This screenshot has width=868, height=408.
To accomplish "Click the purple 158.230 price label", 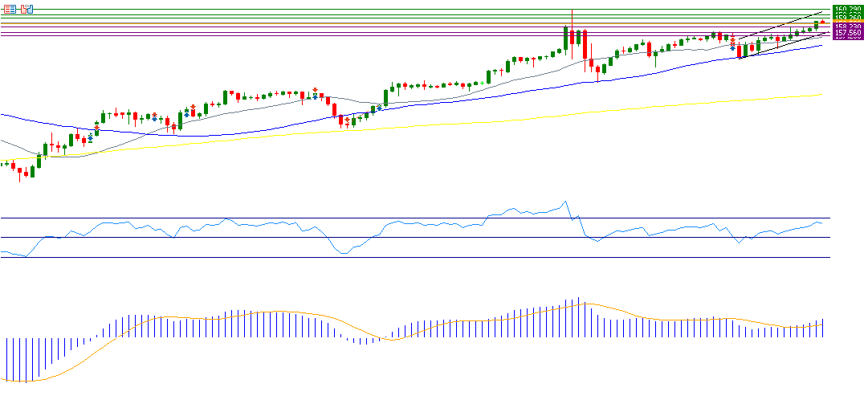I will (x=848, y=27).
